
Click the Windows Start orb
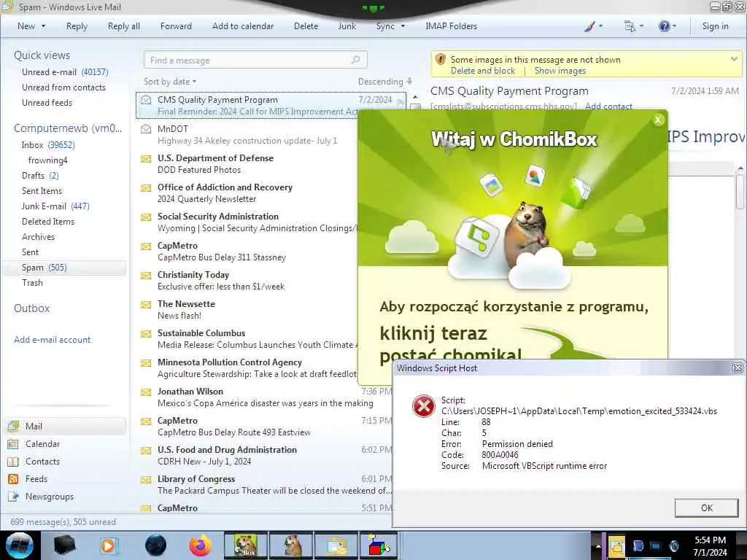point(20,545)
